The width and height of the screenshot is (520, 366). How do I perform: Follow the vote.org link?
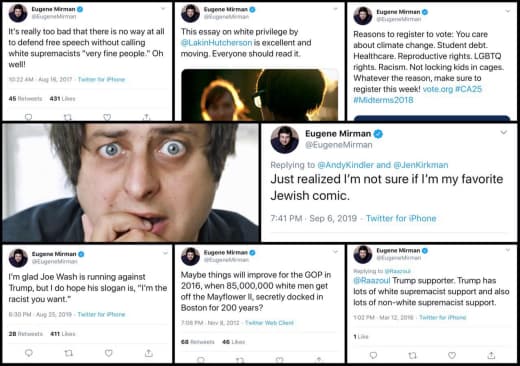[438, 89]
